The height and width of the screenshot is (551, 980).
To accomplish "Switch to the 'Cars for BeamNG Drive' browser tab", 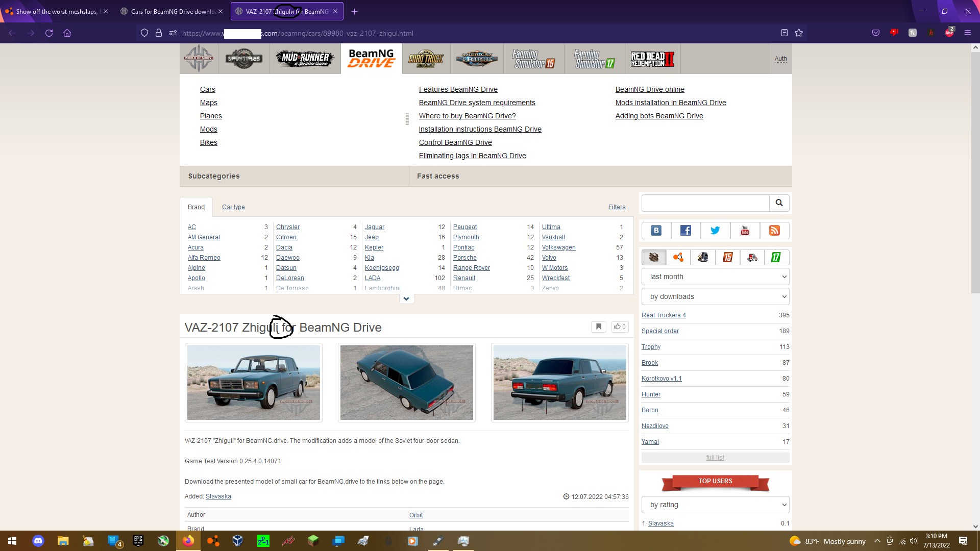I will [171, 11].
